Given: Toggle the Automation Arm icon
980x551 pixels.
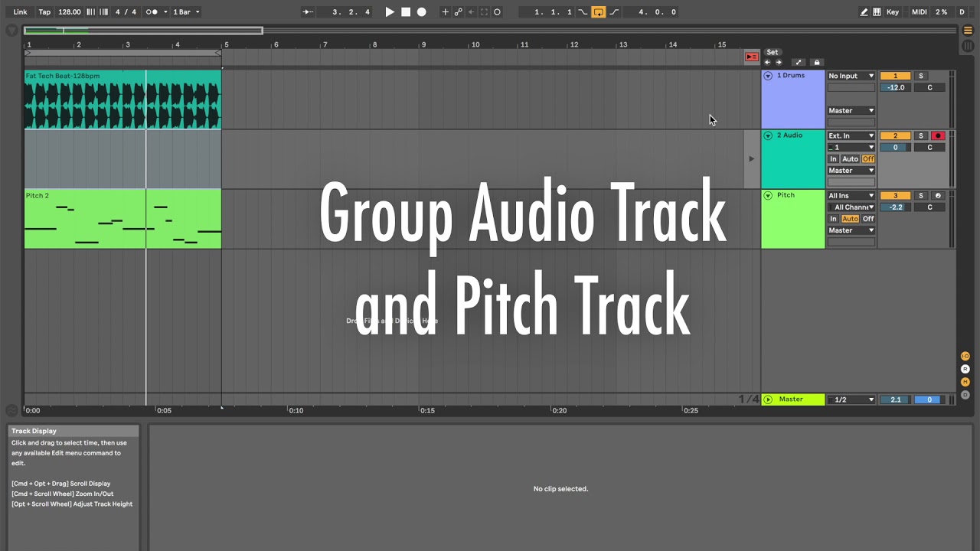Looking at the screenshot, I should pyautogui.click(x=458, y=11).
